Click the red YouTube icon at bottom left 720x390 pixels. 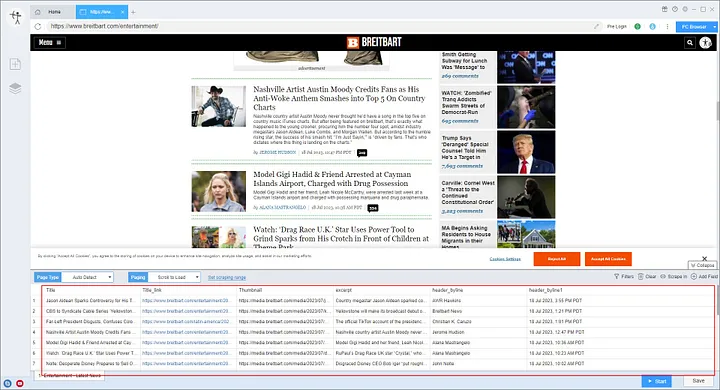click(x=20, y=383)
